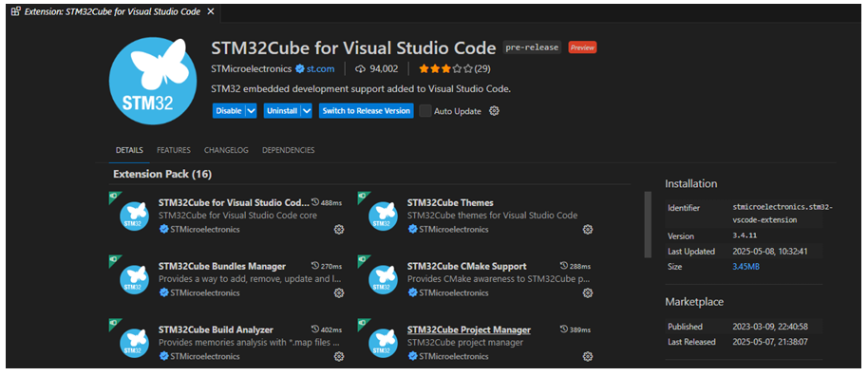Expand the Uninstall button dropdown arrow
The width and height of the screenshot is (868, 376).
[307, 111]
